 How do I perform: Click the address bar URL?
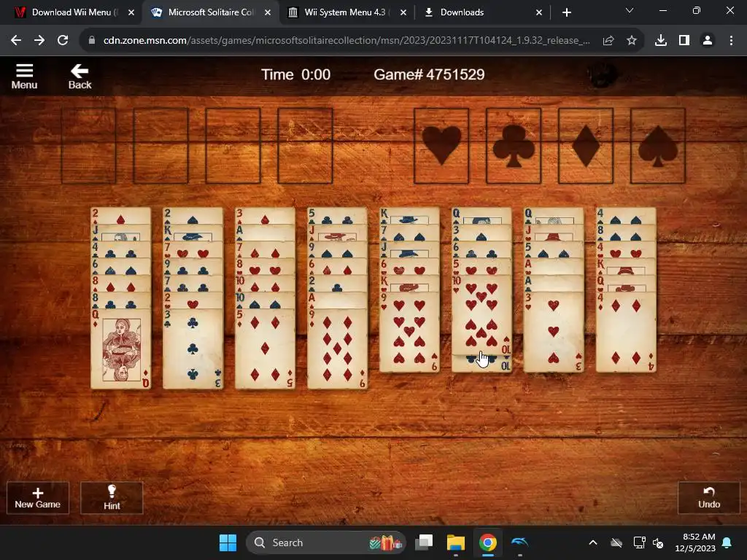click(347, 41)
